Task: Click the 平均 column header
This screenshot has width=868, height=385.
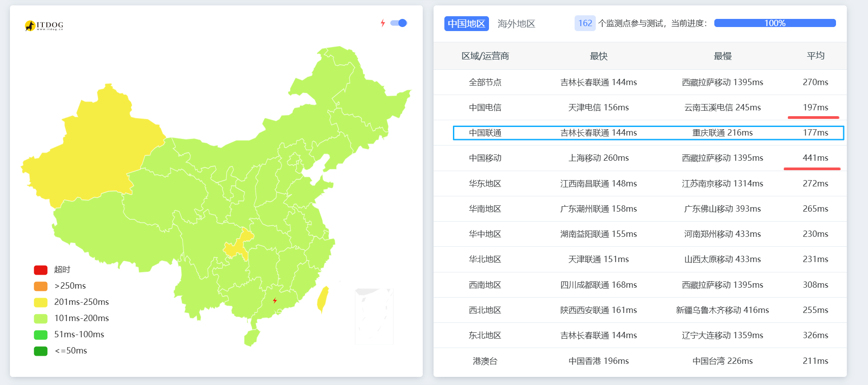Action: (815, 56)
